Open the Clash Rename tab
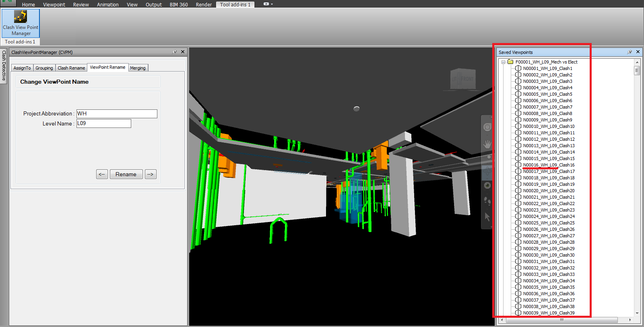Screen dimensions: 644x327 coord(71,68)
